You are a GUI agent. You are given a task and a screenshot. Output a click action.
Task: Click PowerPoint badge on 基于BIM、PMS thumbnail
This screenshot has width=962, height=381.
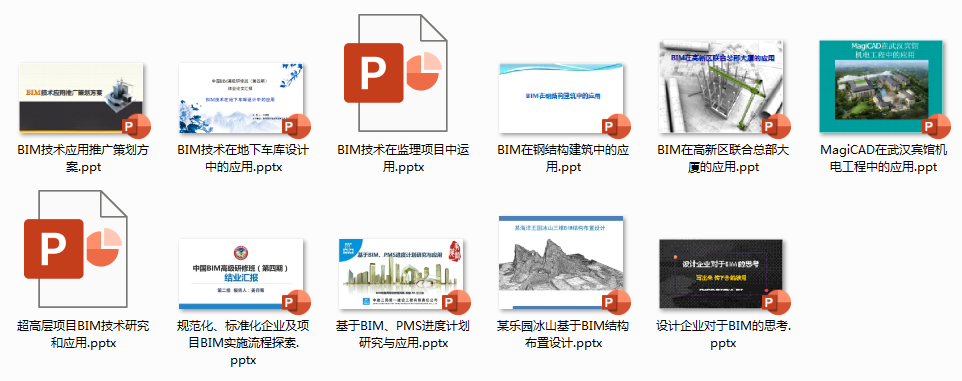pos(455,302)
